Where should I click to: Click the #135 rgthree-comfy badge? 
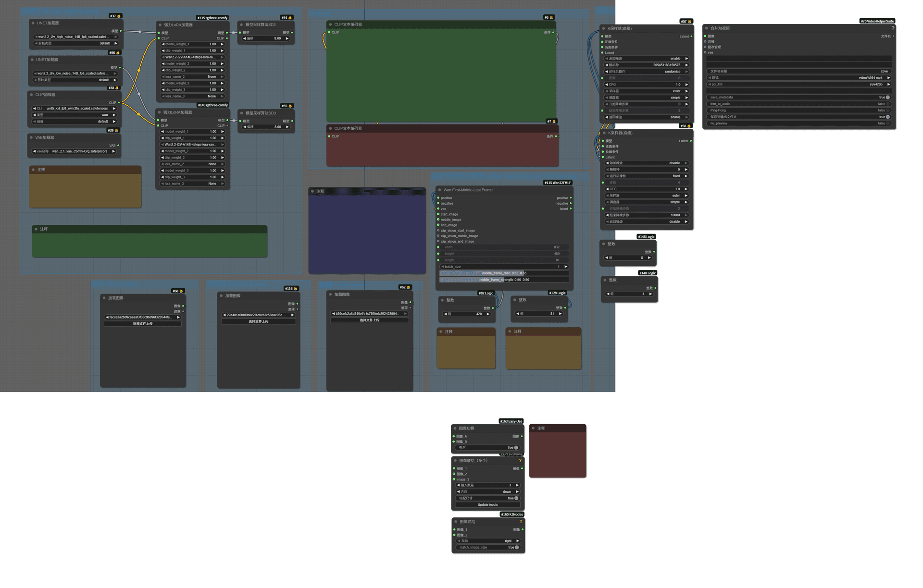pos(212,18)
